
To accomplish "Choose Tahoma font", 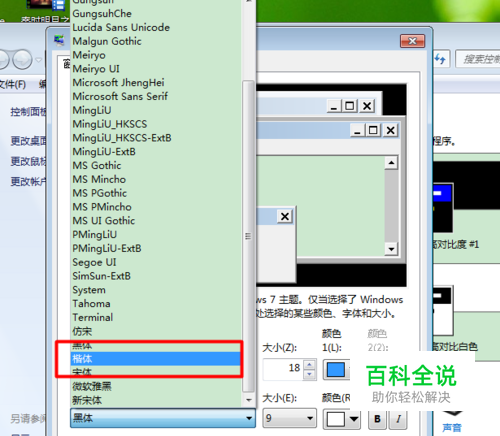I will [156, 304].
